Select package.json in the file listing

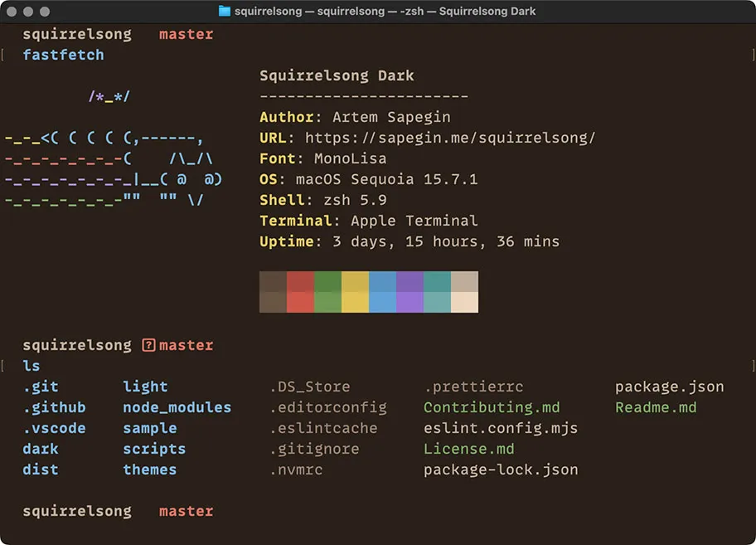(x=669, y=387)
